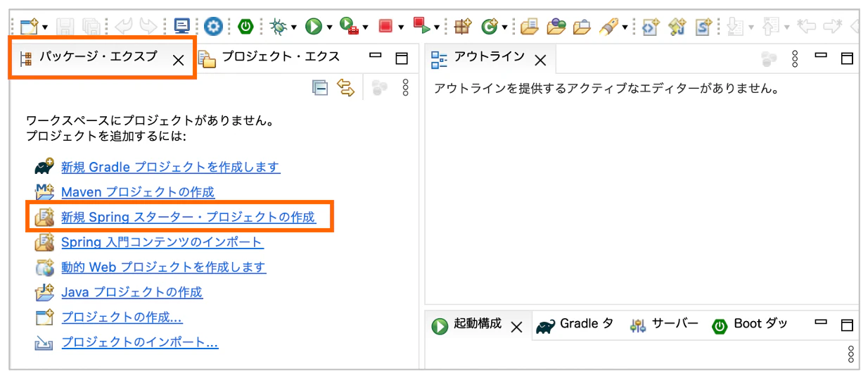Switch to the Gradle タ tab
This screenshot has width=868, height=376.
tap(575, 325)
